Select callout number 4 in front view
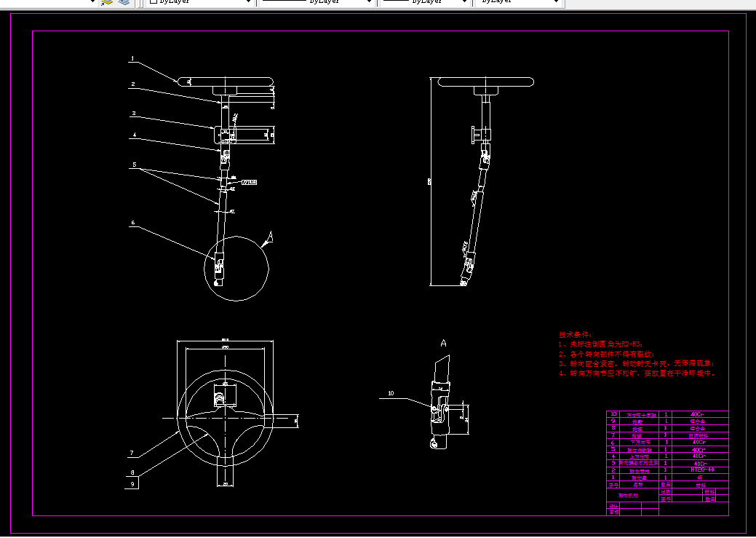 (135, 135)
